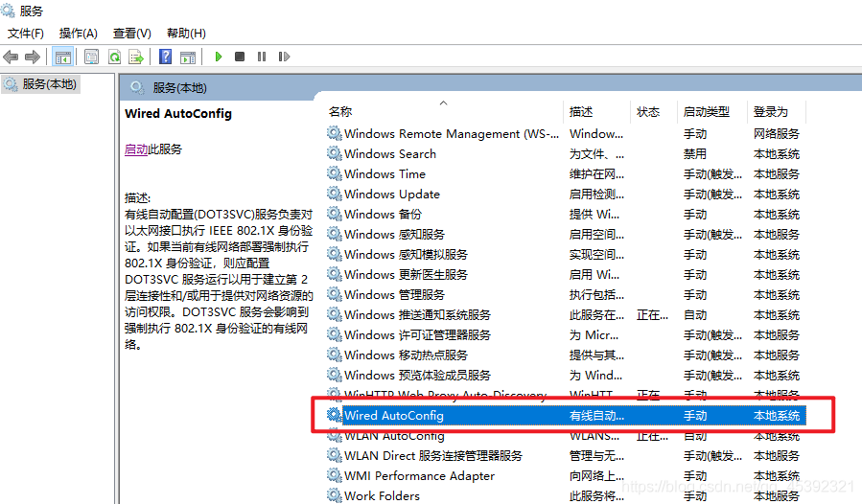Click the services window title icon
Viewport: 862px width, 504px height.
pyautogui.click(x=8, y=11)
